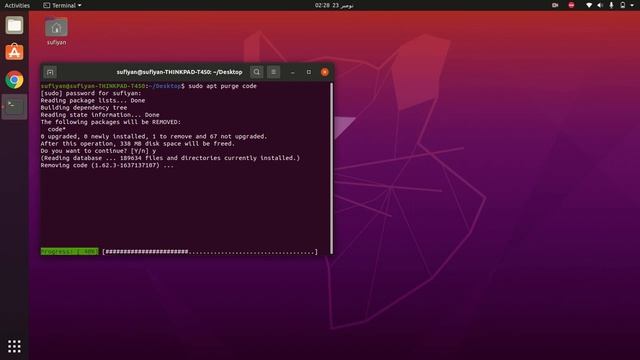
Task: Click the screen recording indicator icon
Action: [555, 5]
